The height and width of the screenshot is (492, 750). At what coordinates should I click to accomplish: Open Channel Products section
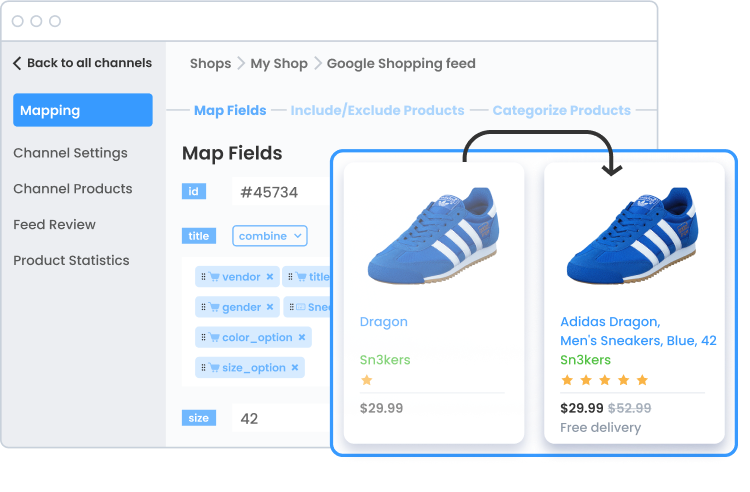click(x=72, y=189)
